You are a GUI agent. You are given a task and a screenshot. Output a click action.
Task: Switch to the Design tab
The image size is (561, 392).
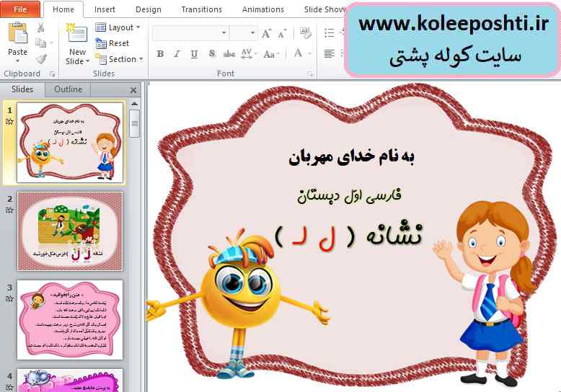[x=148, y=9]
